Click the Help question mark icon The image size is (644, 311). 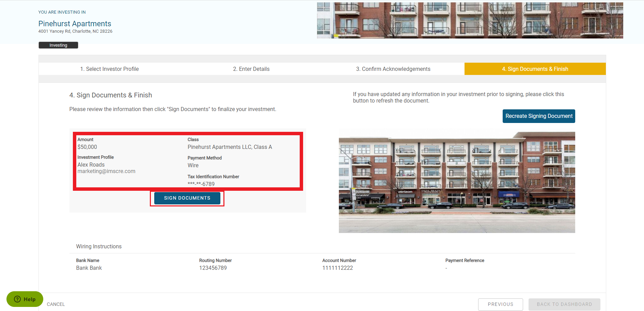pos(17,299)
